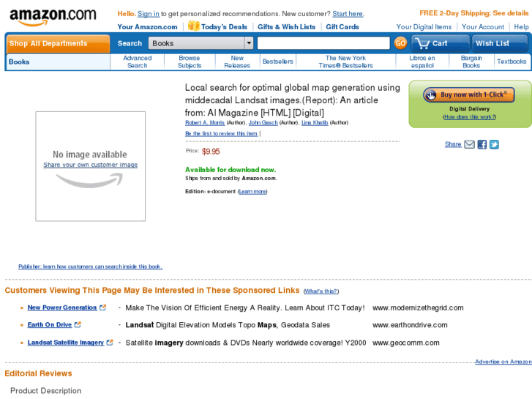Click the Sign in link
Image resolution: width=532 pixels, height=399 pixels.
[149, 14]
